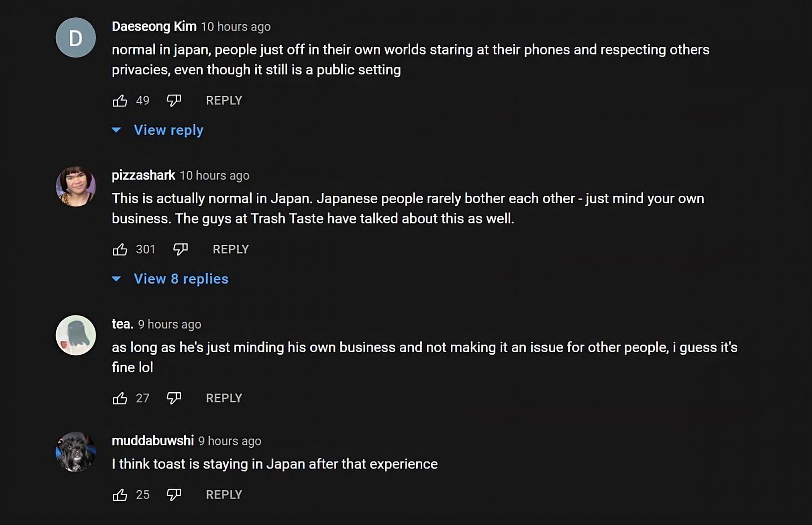Like muddabuwshi's comment
Screen dimensions: 812x525
point(120,495)
